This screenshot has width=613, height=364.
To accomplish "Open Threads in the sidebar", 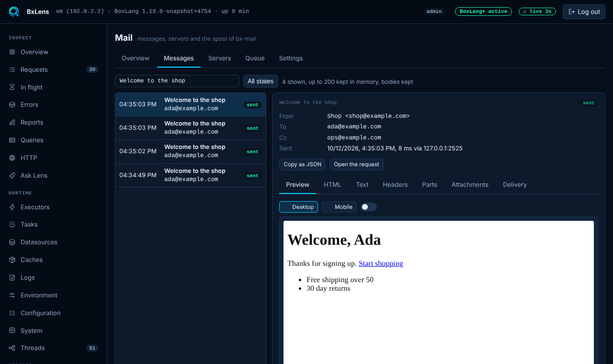I will [53, 348].
